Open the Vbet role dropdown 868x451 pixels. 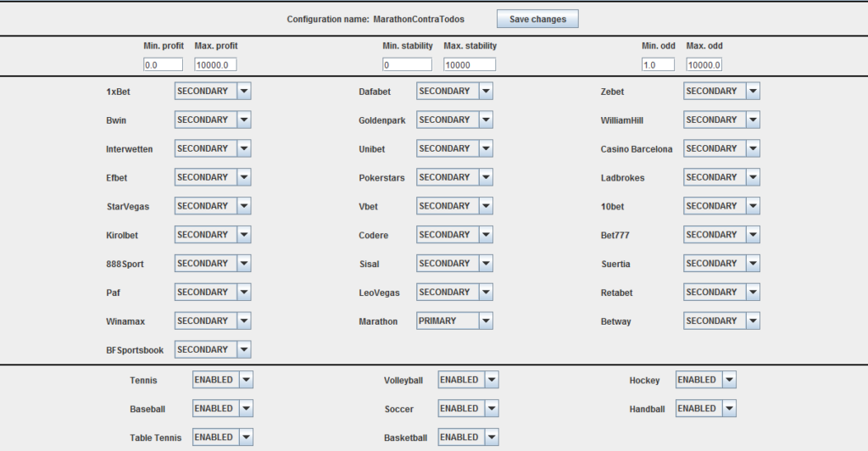(x=454, y=206)
